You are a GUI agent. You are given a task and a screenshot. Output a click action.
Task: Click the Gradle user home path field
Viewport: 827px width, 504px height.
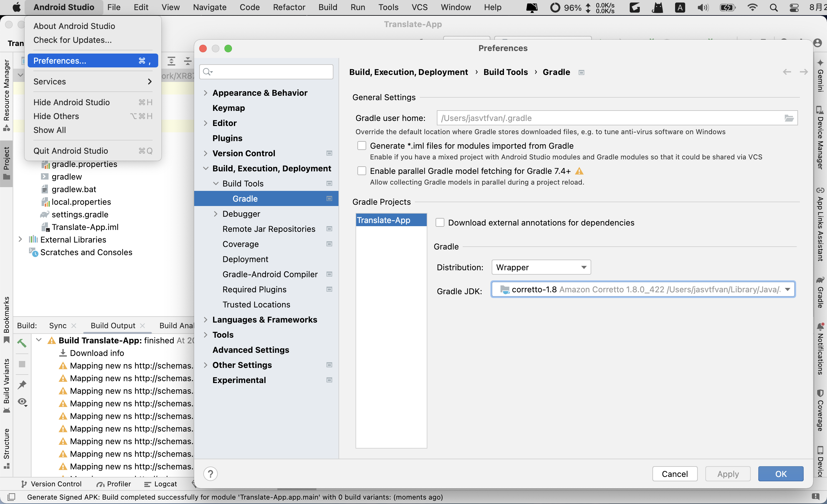(x=617, y=118)
